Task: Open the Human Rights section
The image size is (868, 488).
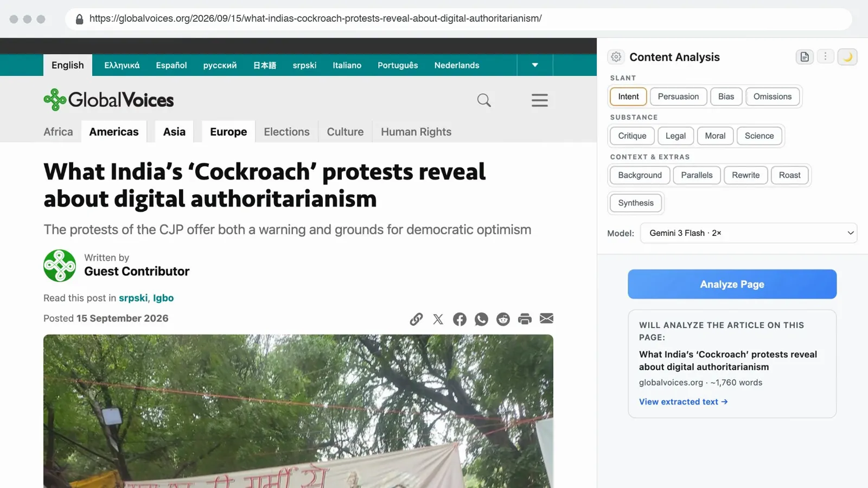Action: pyautogui.click(x=416, y=132)
